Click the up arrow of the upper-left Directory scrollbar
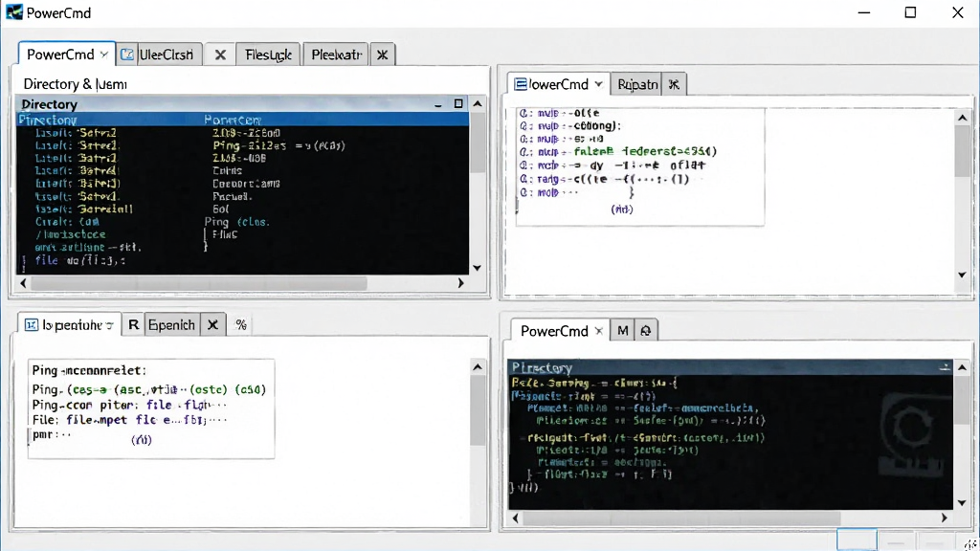The width and height of the screenshot is (980, 551). point(478,103)
